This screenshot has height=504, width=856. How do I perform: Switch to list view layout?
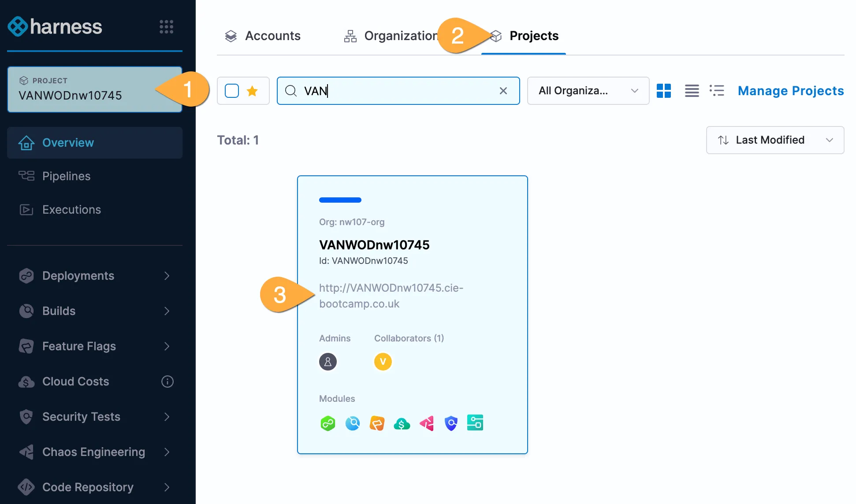[692, 91]
